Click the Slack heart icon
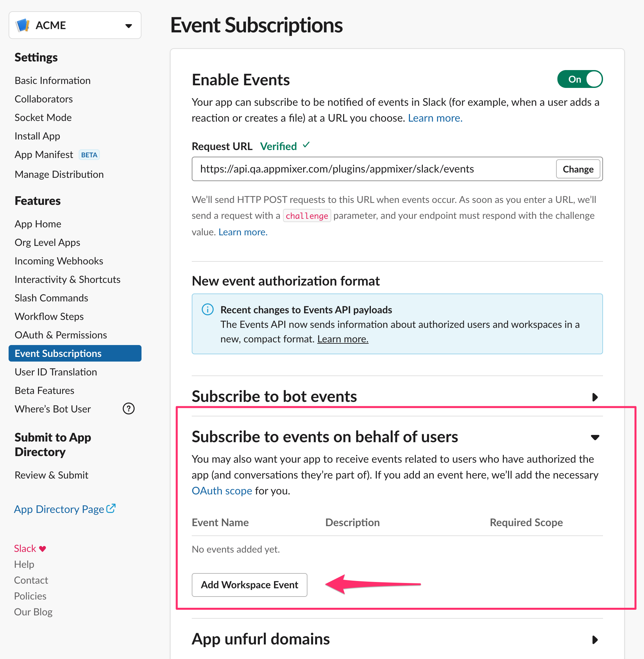 point(43,549)
